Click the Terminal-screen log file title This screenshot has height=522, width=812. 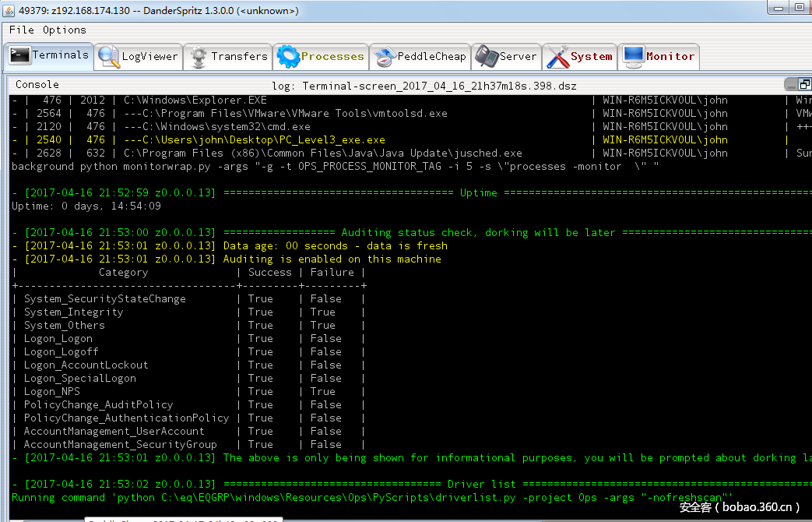424,86
